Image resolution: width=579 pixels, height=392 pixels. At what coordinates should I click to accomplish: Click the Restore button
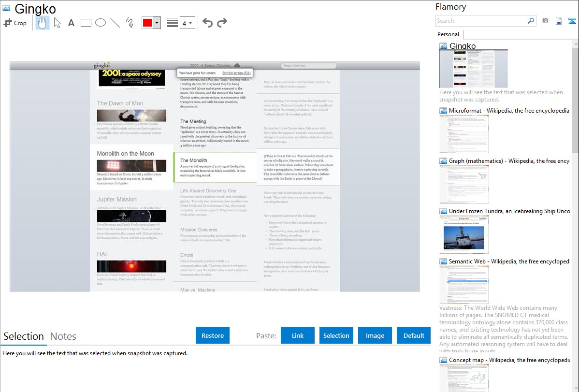pos(213,335)
